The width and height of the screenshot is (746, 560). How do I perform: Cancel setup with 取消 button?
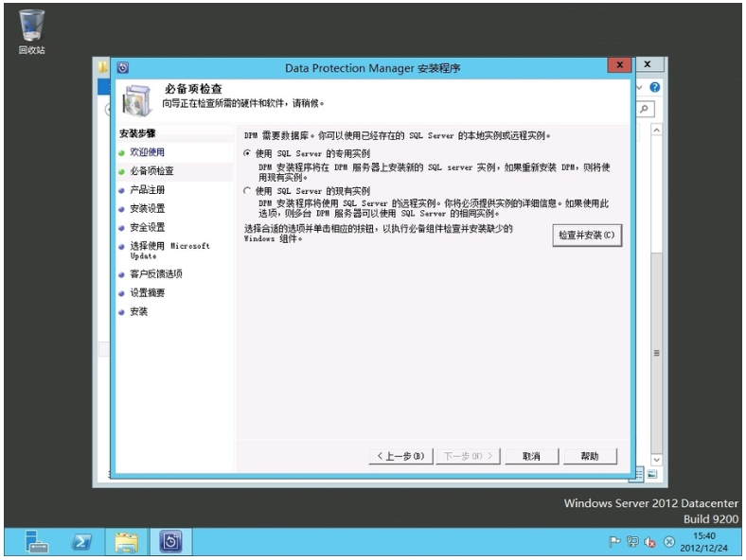(531, 456)
